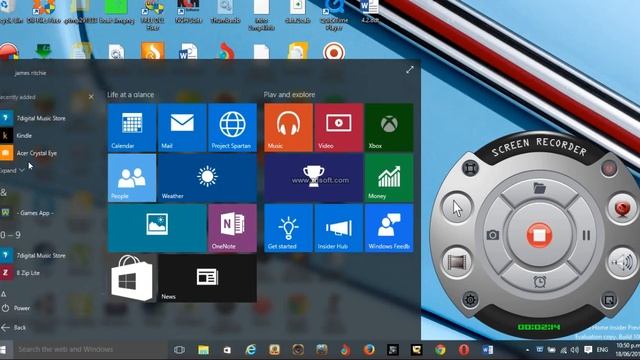Open the Insider Hub tile
This screenshot has height=360, width=640.
pyautogui.click(x=339, y=228)
